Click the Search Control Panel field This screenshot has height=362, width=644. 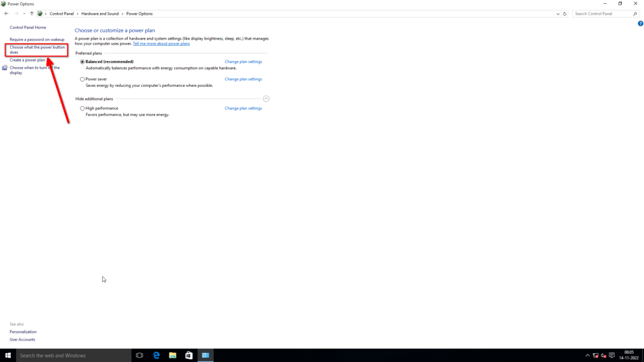602,14
